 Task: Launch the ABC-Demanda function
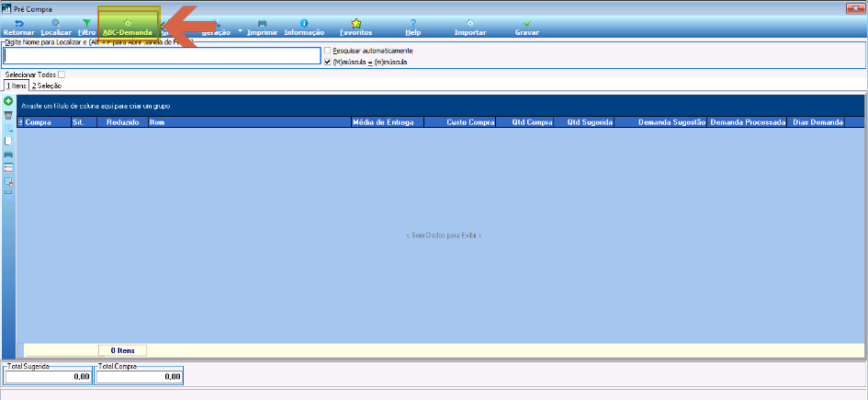128,29
